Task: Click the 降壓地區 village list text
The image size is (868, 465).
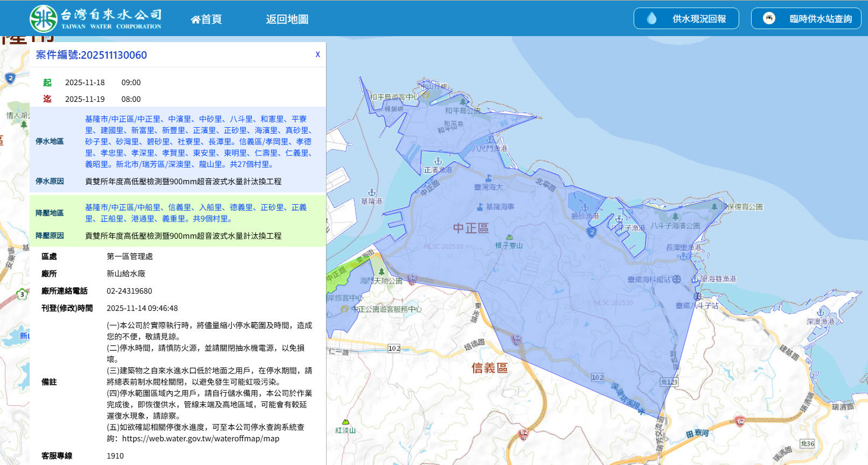Action: 196,213
